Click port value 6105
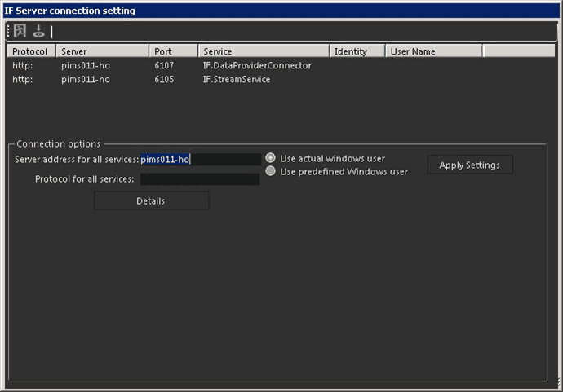 164,79
